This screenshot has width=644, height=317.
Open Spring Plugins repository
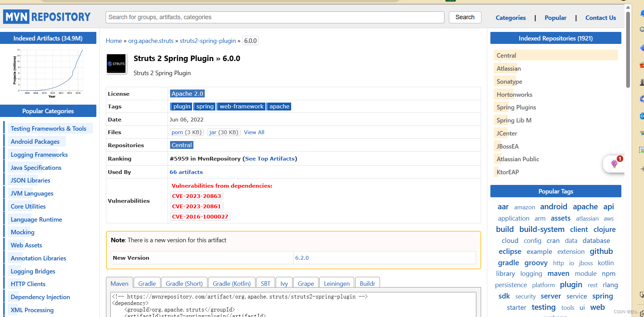[516, 107]
